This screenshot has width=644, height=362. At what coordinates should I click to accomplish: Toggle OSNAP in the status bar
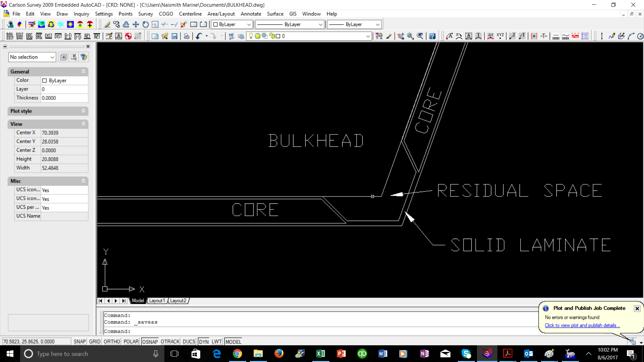tap(150, 342)
